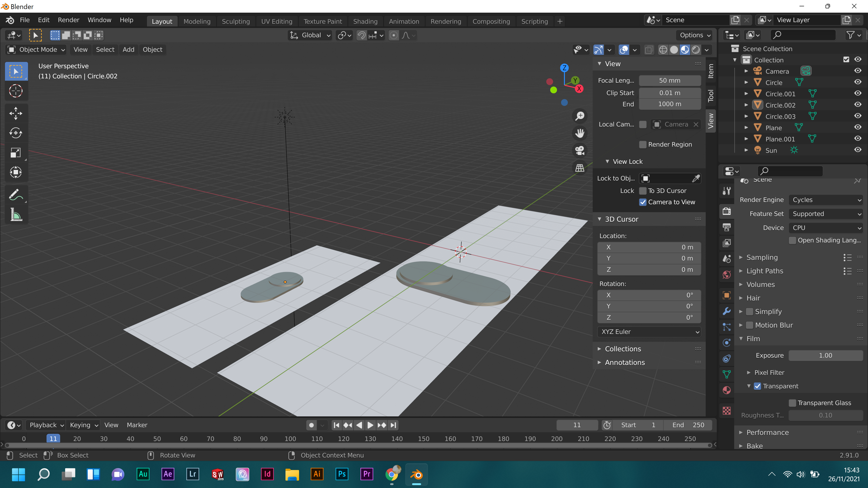Toggle camera view icon in viewport
Screen dimensions: 868x488
580,150
